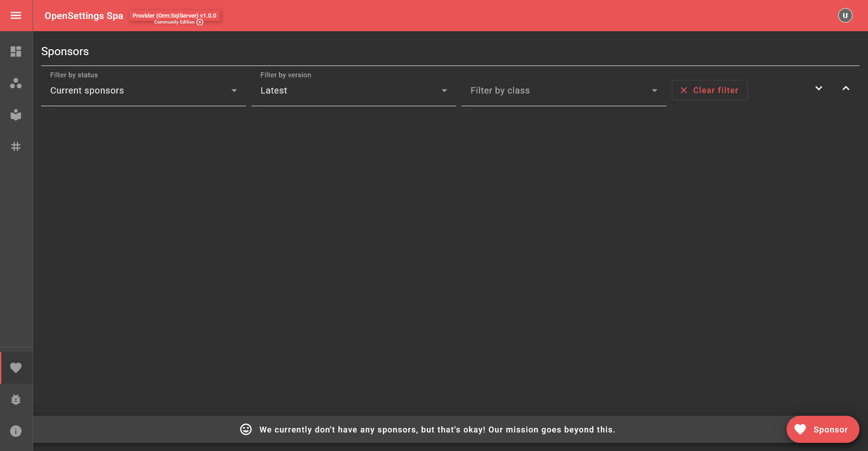Open the Latest version dropdown
This screenshot has height=451, width=868.
click(x=353, y=90)
